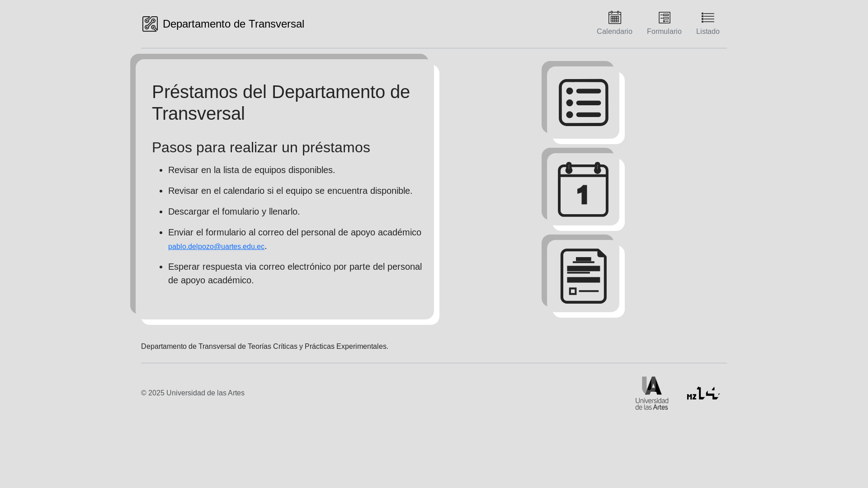Select the Formulario menu label
This screenshot has width=868, height=488.
pyautogui.click(x=664, y=32)
